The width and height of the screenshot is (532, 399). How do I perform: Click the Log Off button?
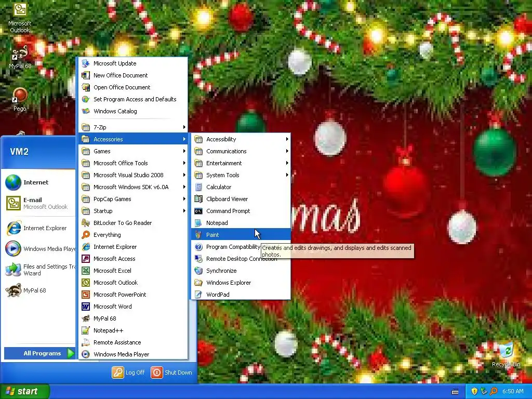point(128,373)
